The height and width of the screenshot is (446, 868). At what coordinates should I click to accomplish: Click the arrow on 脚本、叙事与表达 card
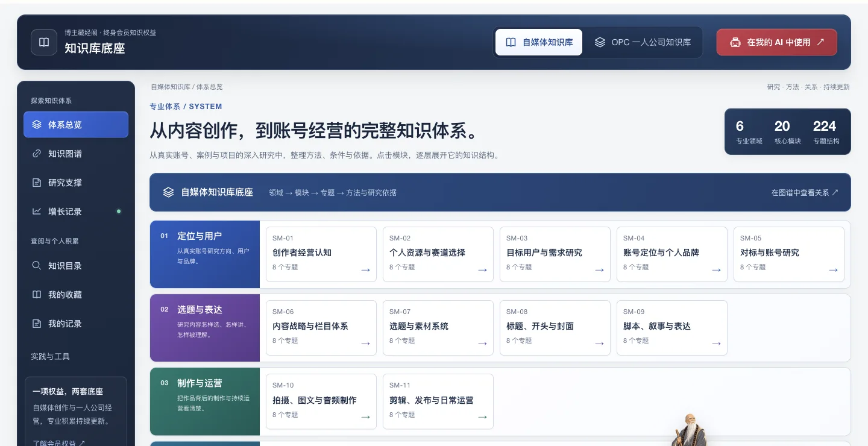(x=716, y=344)
